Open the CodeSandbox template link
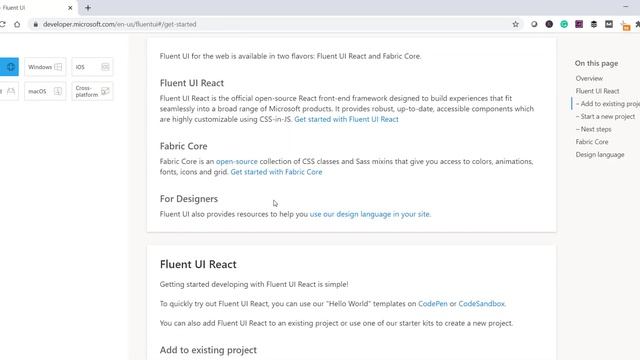The width and height of the screenshot is (640, 360). tap(482, 304)
